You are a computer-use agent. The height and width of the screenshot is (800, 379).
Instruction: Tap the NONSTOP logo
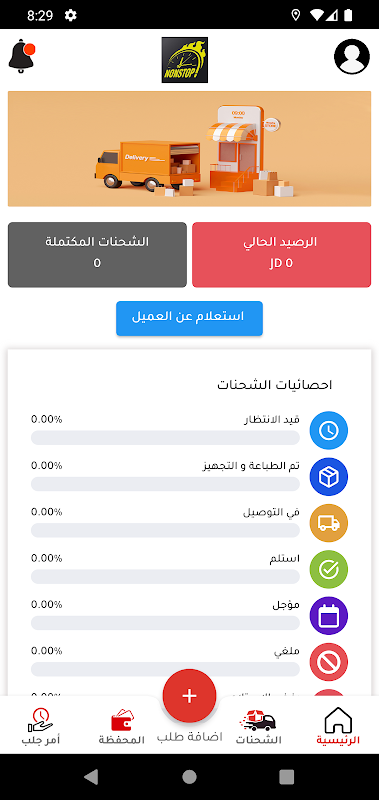tap(185, 60)
